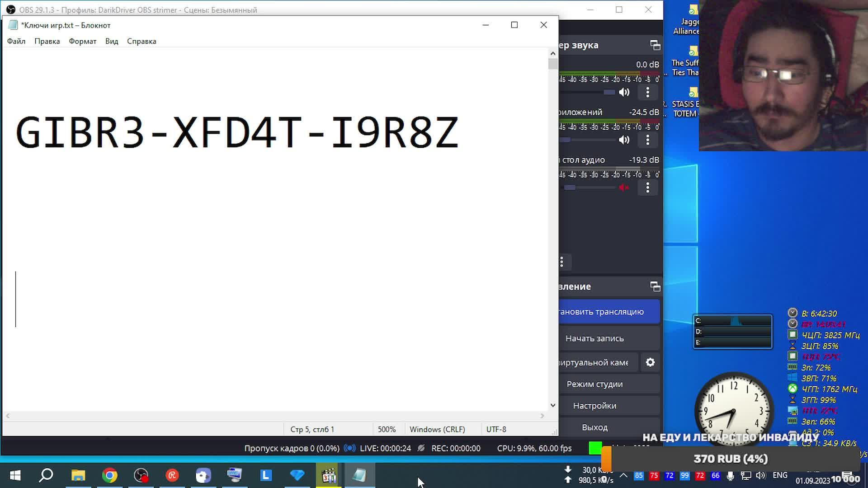Adjust the desktop audio volume slider
The width and height of the screenshot is (868, 488).
(x=571, y=188)
